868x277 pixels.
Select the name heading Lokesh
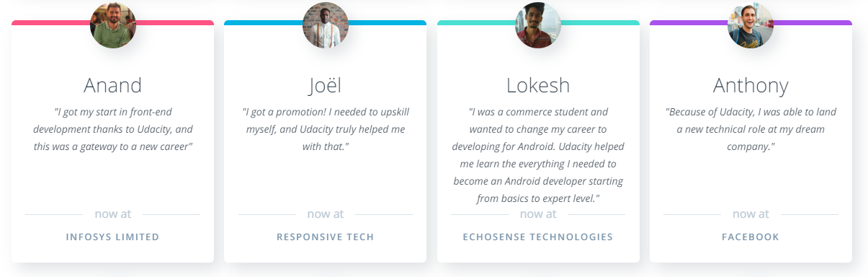click(538, 85)
